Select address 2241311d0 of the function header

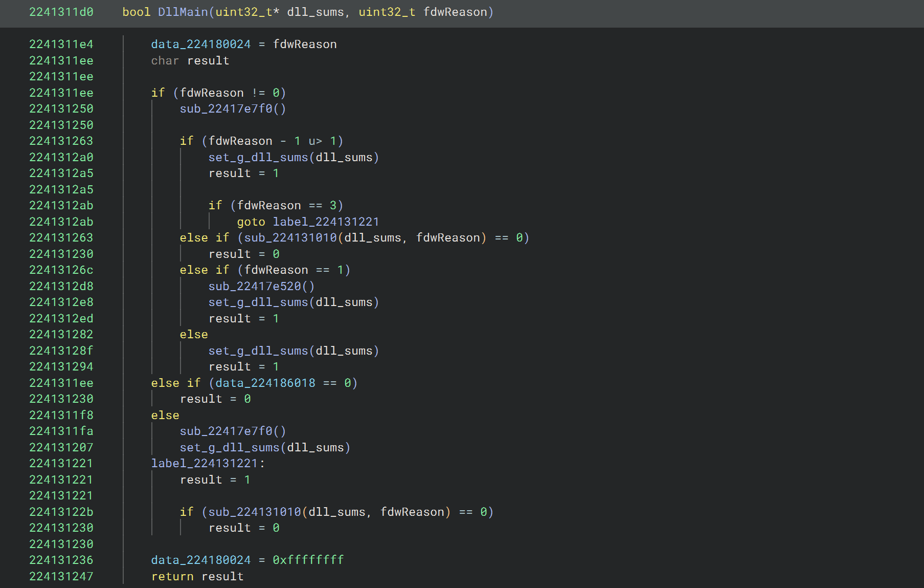click(61, 12)
